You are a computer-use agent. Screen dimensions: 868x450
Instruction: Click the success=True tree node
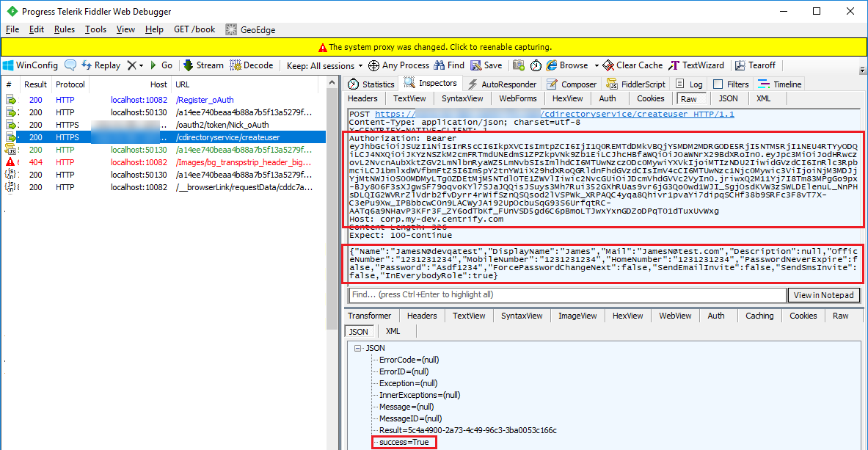click(x=404, y=442)
